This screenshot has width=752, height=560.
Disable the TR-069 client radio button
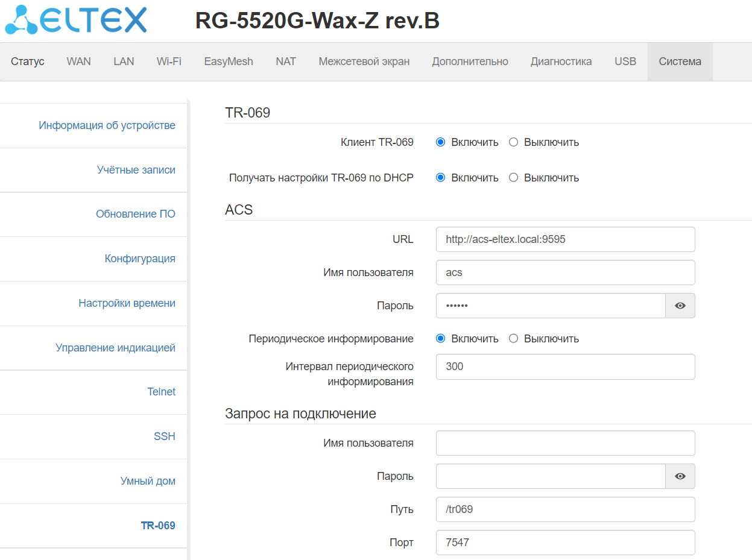coord(514,142)
